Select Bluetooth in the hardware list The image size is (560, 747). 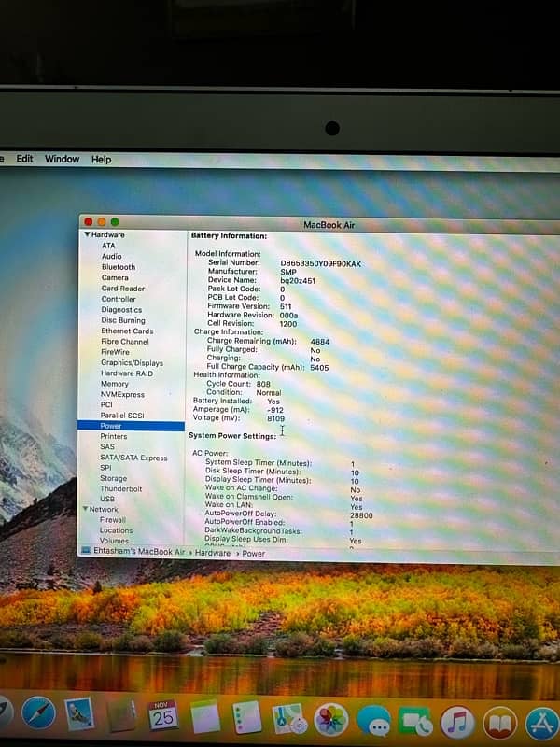point(119,267)
